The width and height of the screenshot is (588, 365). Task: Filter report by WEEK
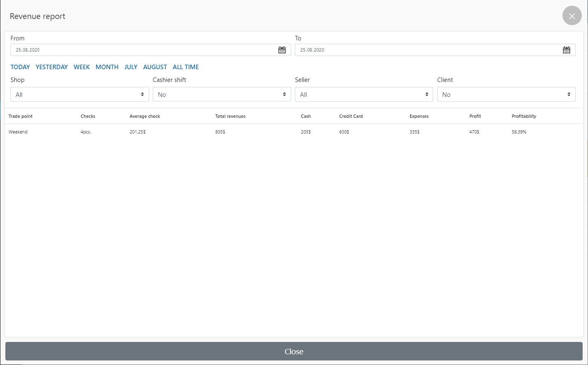click(82, 67)
